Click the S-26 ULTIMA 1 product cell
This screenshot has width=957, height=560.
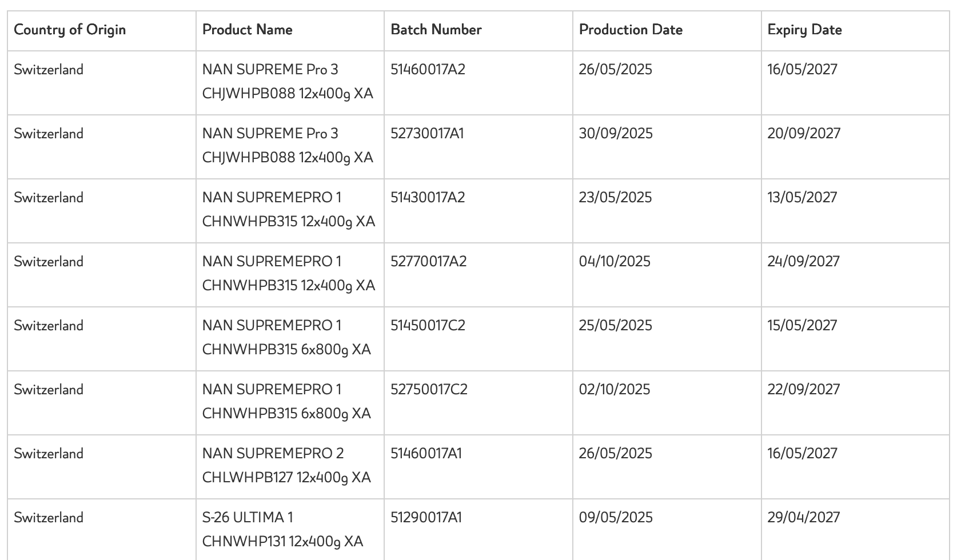coord(282,529)
